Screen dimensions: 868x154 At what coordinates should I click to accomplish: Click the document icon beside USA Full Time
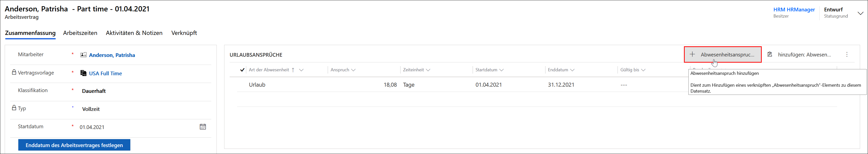point(83,73)
